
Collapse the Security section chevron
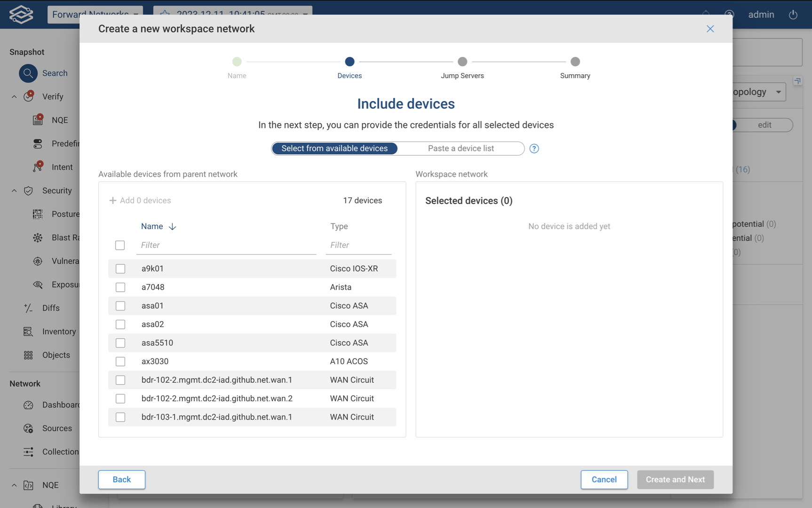(14, 191)
